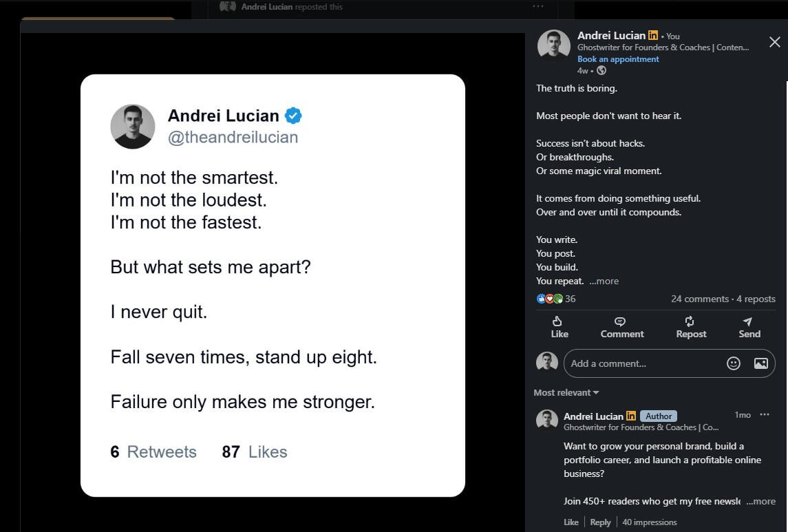The width and height of the screenshot is (788, 532).
Task: Click the tweet-style image of the post
Action: coord(273,285)
